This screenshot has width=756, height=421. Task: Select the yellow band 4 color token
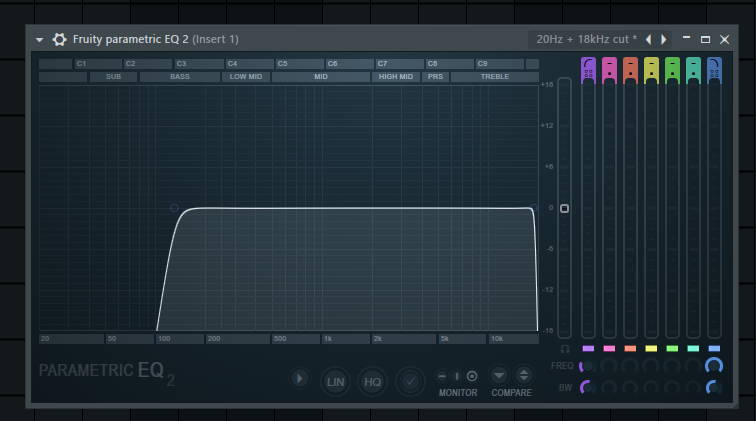coord(651,348)
